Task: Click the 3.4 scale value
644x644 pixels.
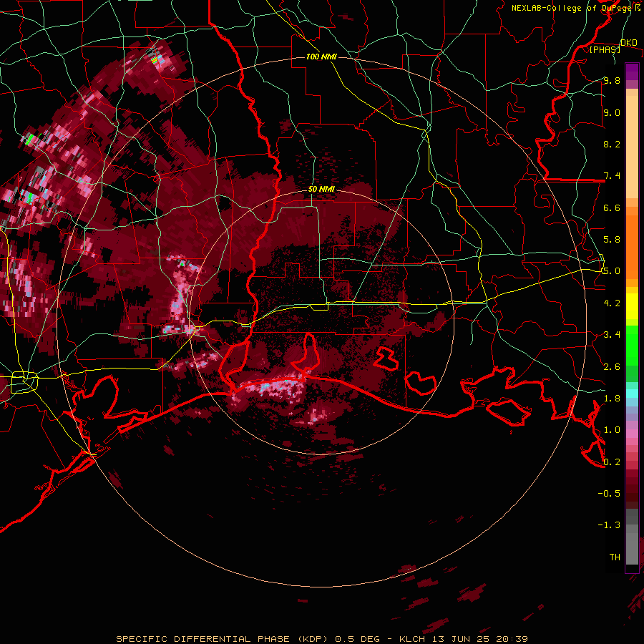Action: 612,335
